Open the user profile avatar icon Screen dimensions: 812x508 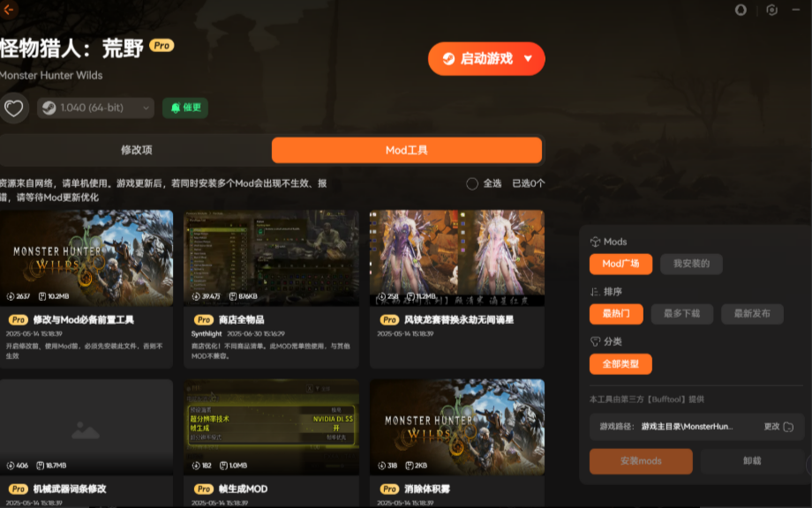(x=741, y=10)
